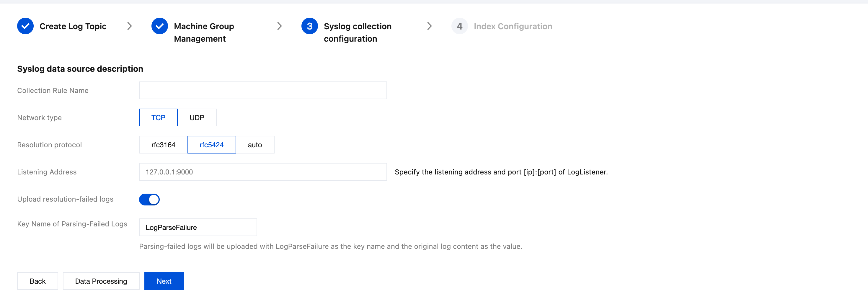
Task: Click the step 3 circle icon
Action: pos(309,26)
